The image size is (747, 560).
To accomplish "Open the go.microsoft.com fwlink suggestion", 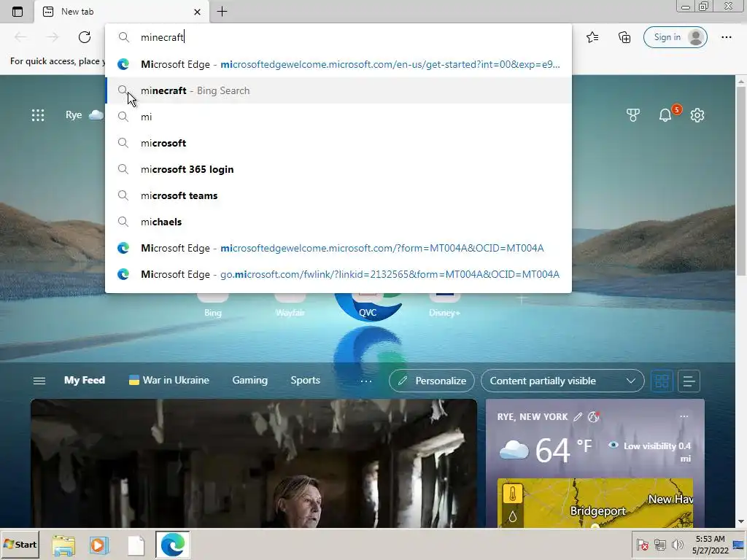I will (338, 274).
